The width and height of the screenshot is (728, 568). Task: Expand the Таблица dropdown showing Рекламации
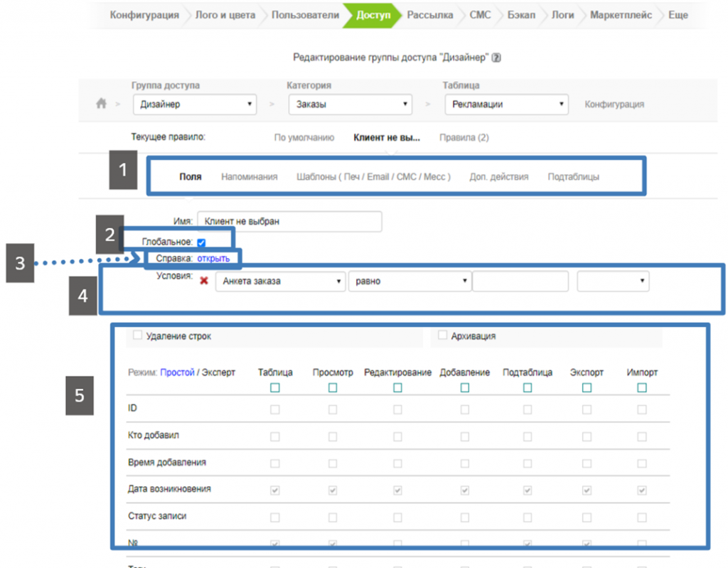pos(505,105)
